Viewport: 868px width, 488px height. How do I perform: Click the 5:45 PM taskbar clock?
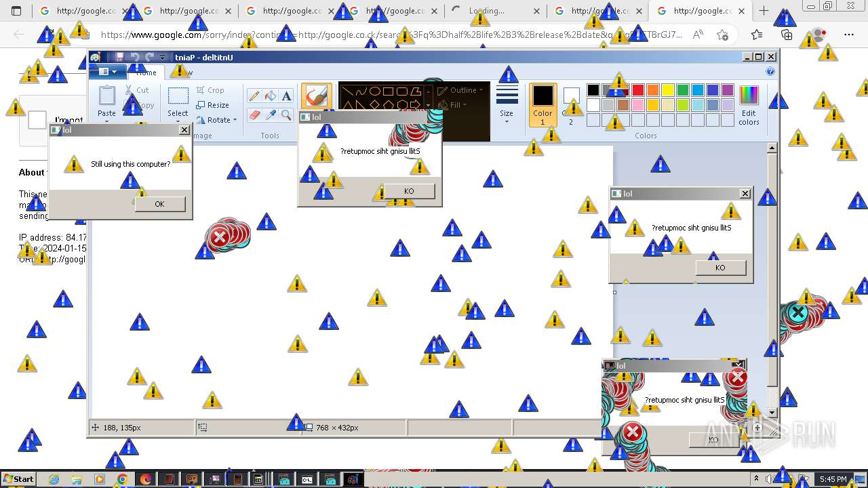[833, 479]
